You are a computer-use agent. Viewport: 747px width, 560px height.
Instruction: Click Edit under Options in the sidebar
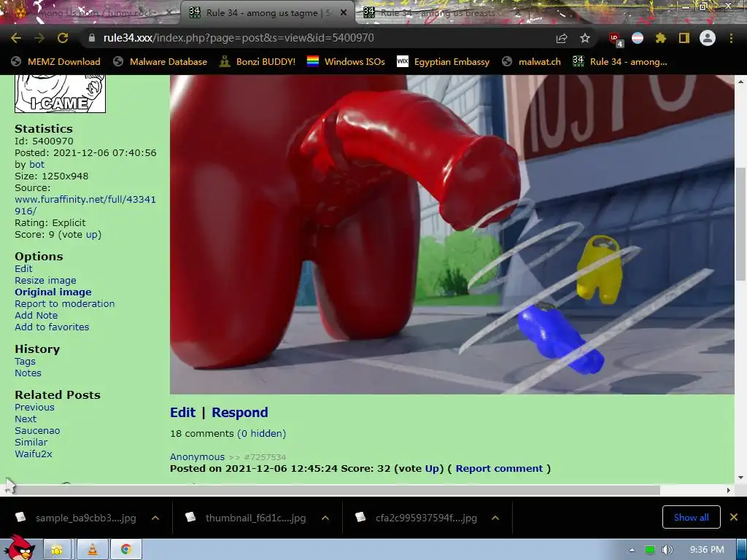tap(23, 268)
